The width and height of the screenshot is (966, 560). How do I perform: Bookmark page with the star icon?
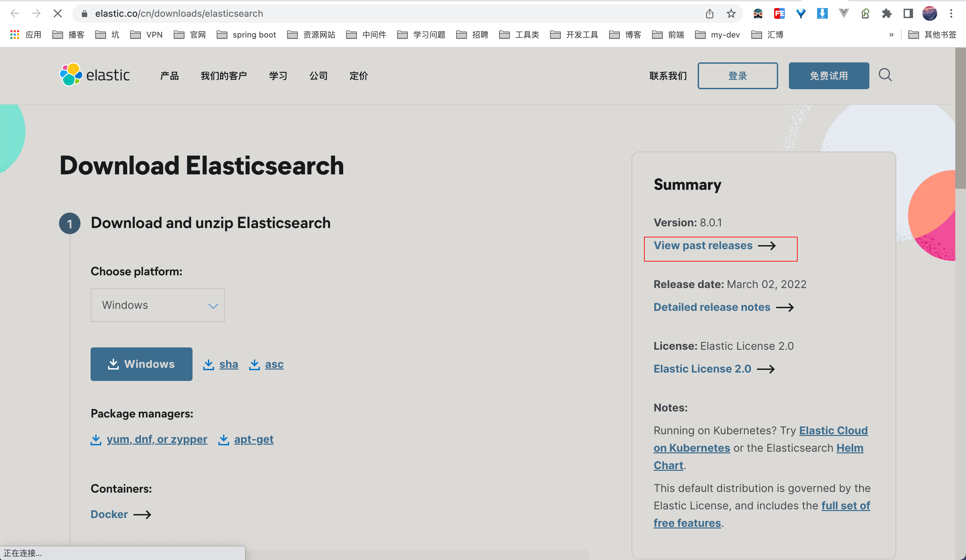pos(731,14)
